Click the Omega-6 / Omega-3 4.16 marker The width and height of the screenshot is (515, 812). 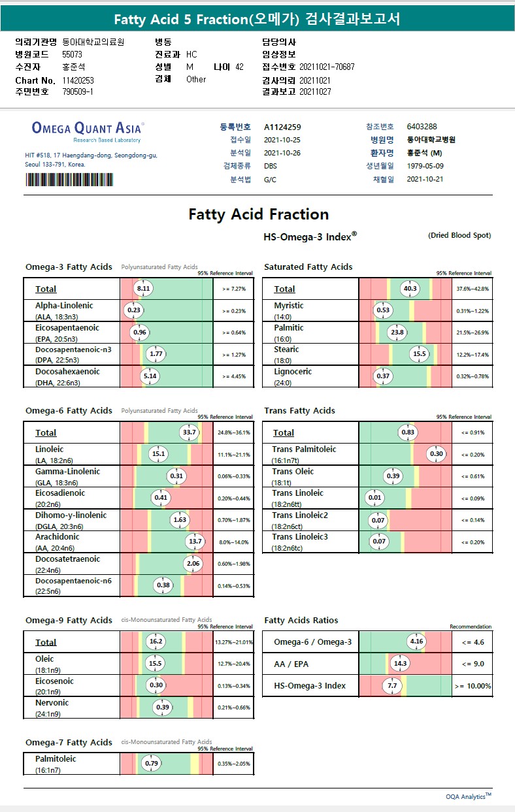tap(416, 641)
